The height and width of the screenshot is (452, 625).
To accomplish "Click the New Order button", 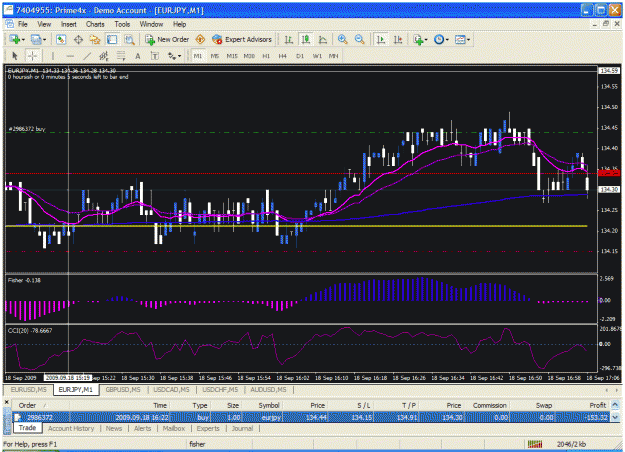I will 167,39.
